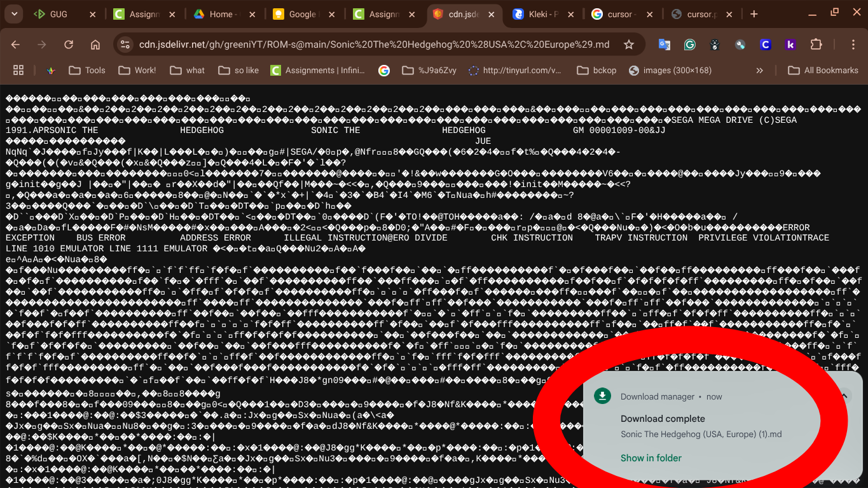Navigate back to the previous page
The width and height of the screenshot is (868, 488).
pos(16,45)
